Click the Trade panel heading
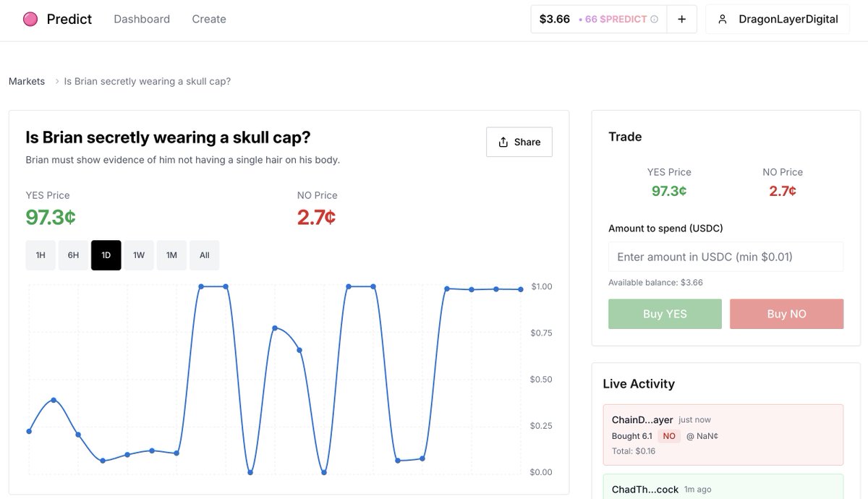Image resolution: width=868 pixels, height=499 pixels. coord(625,137)
